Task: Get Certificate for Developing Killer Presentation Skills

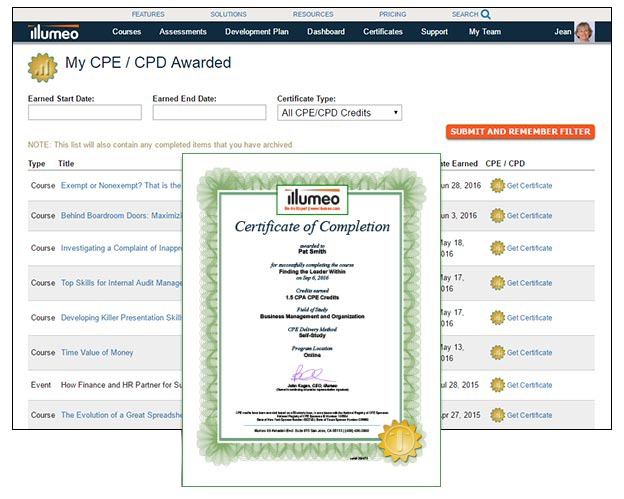Action: point(529,318)
